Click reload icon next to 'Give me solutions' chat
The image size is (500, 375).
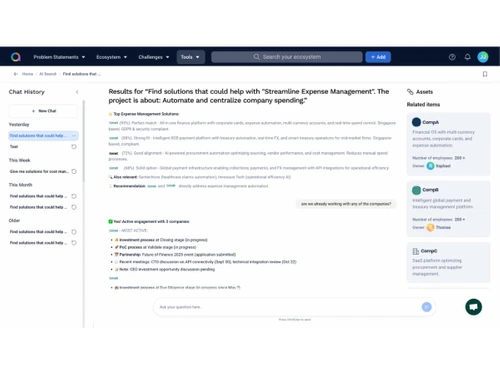click(x=74, y=171)
